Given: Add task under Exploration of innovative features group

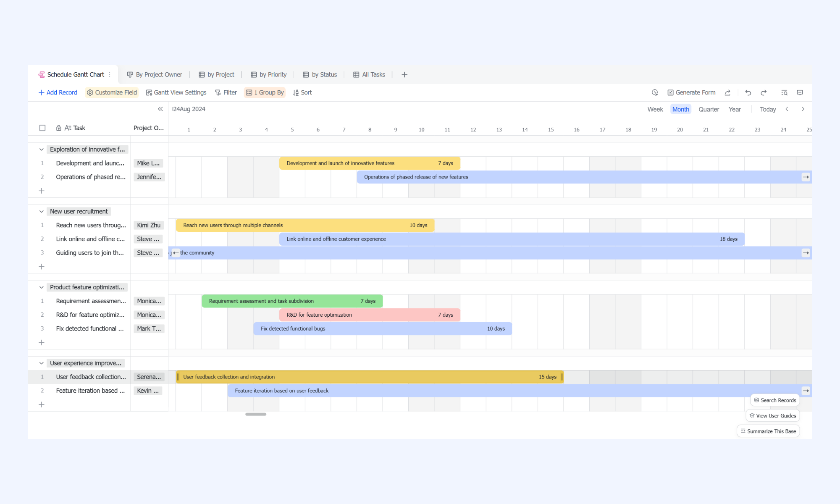Looking at the screenshot, I should [x=42, y=191].
